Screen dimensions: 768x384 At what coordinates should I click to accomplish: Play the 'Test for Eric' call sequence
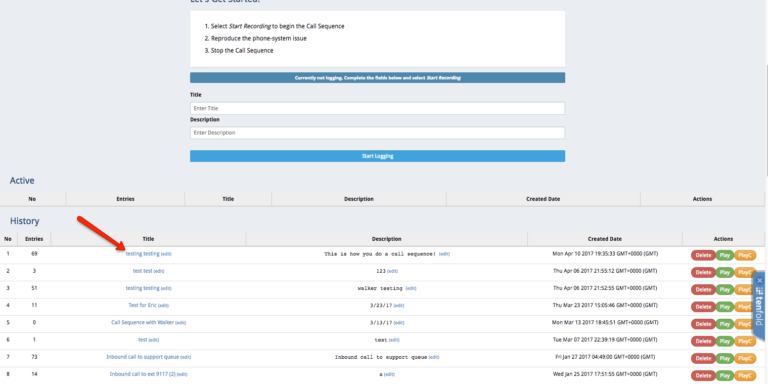725,307
